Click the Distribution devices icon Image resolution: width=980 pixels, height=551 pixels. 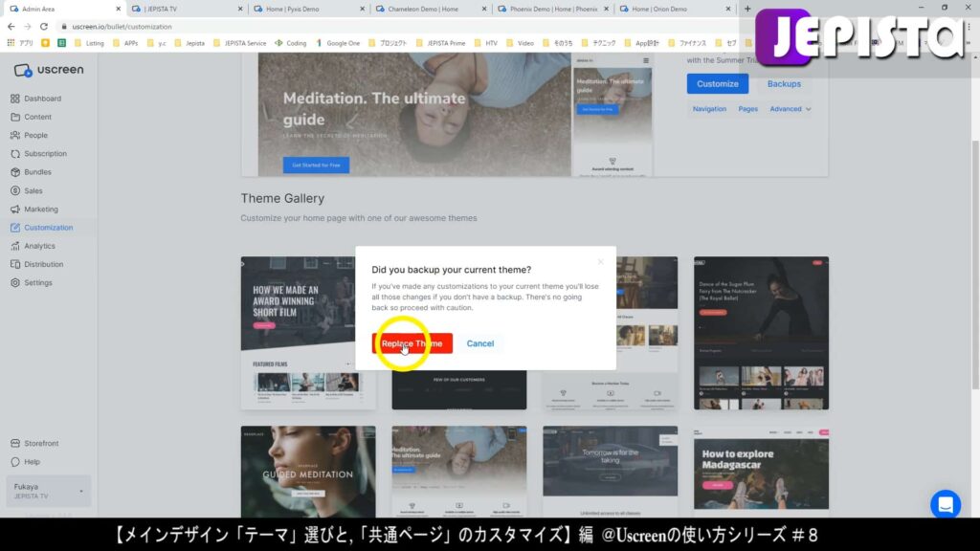[x=15, y=264]
